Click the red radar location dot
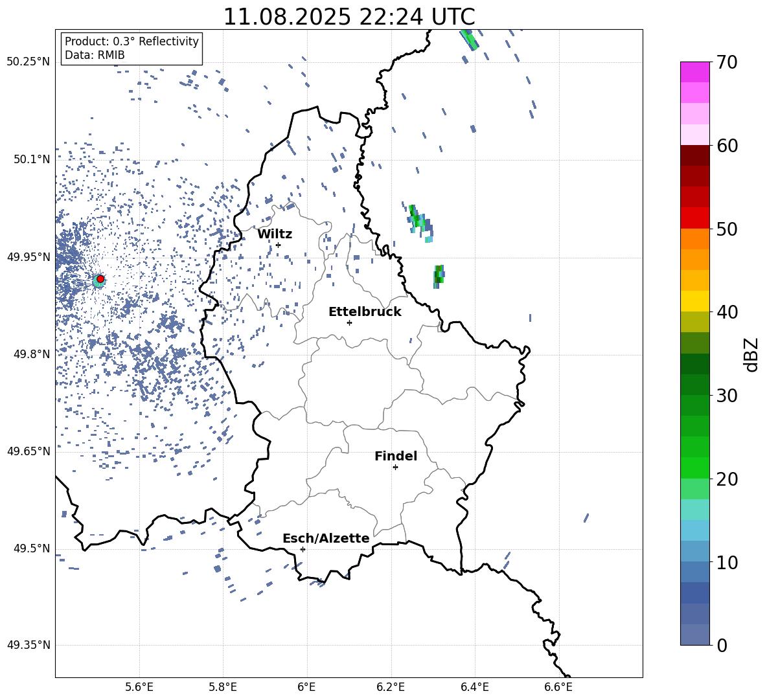767x700 pixels. [x=100, y=278]
